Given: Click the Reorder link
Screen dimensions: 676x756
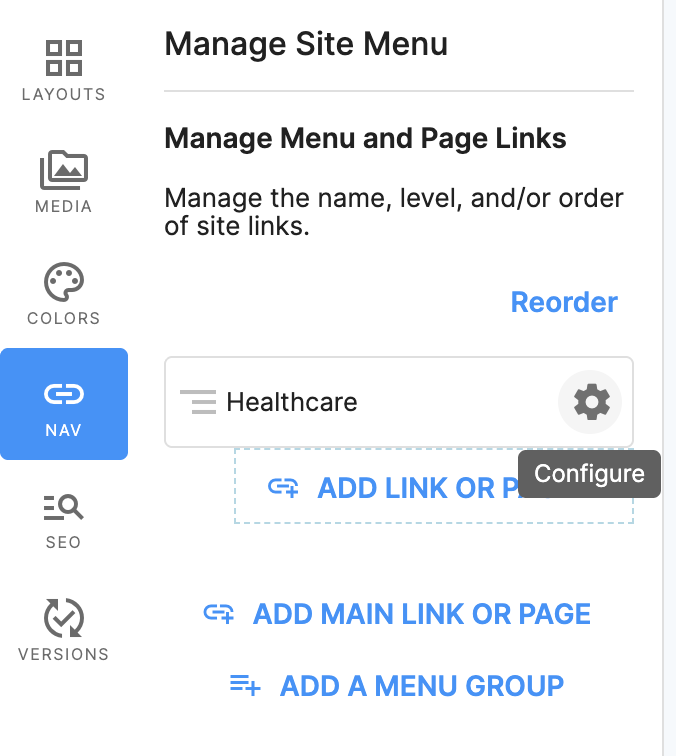Looking at the screenshot, I should 564,302.
